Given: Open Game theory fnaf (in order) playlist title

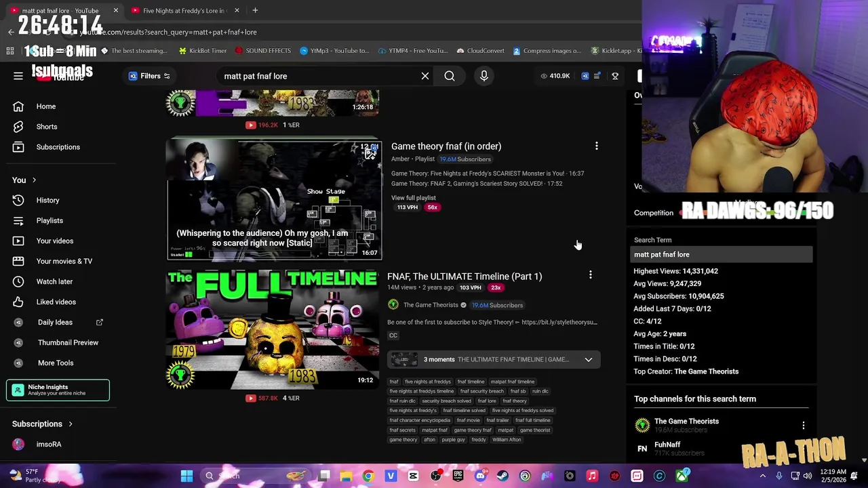Looking at the screenshot, I should 446,146.
